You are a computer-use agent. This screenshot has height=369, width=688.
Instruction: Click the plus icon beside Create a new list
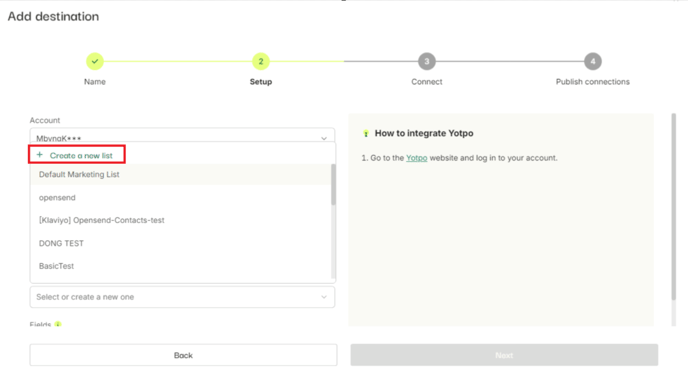39,154
